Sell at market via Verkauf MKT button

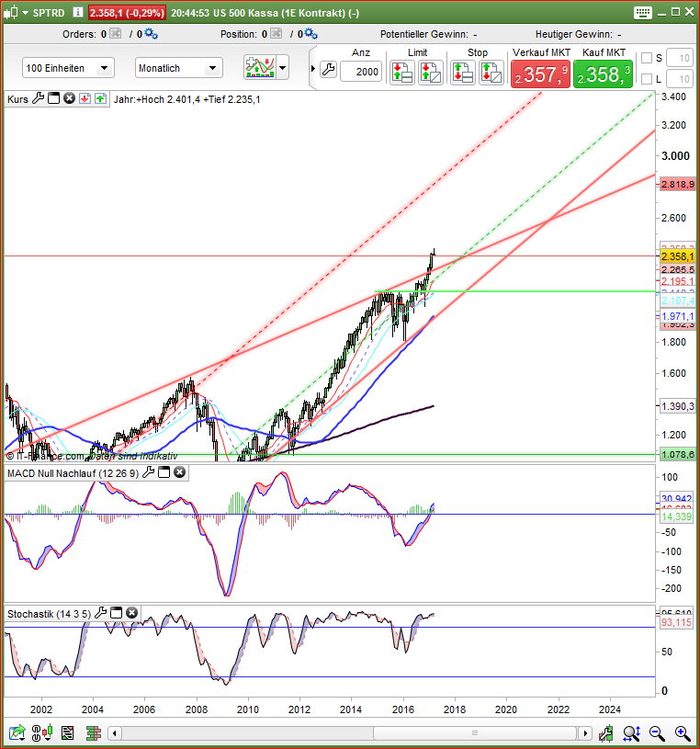coord(540,74)
